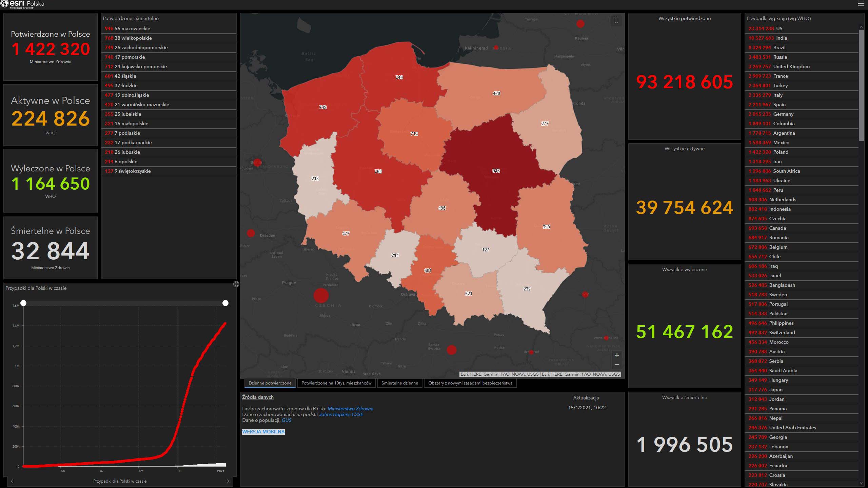This screenshot has width=868, height=488.
Task: Switch to the Potwierdzone na 10tys. mieszkańców tab
Action: (x=336, y=383)
